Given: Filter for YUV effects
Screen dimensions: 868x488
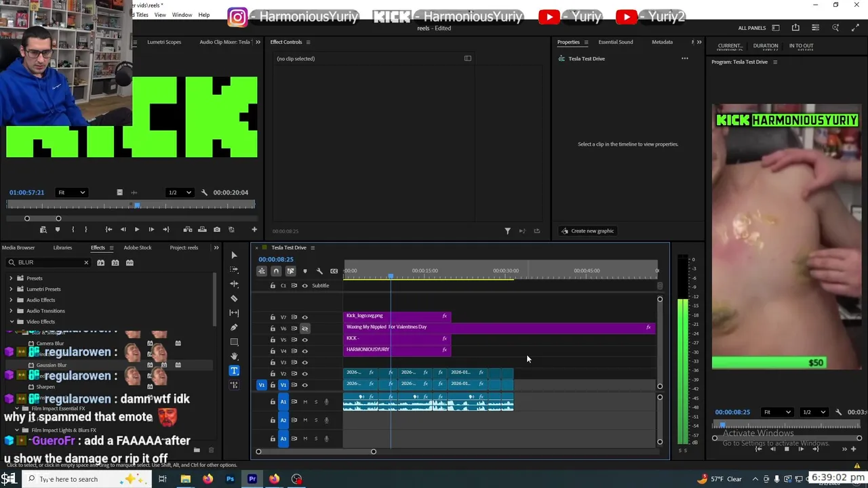Looking at the screenshot, I should (130, 262).
